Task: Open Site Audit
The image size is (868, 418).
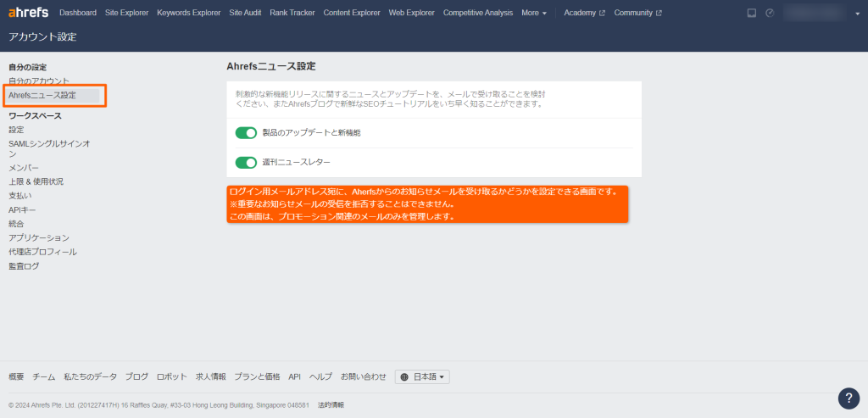Action: 245,13
